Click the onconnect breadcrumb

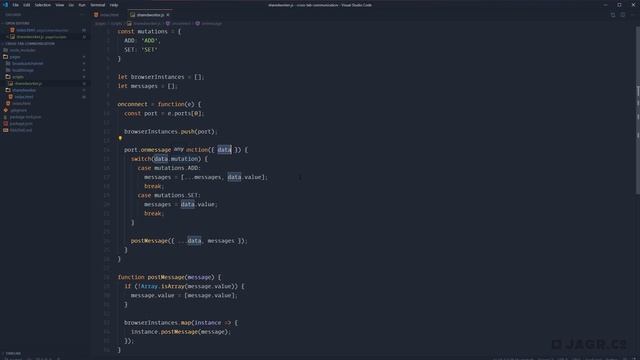178,24
